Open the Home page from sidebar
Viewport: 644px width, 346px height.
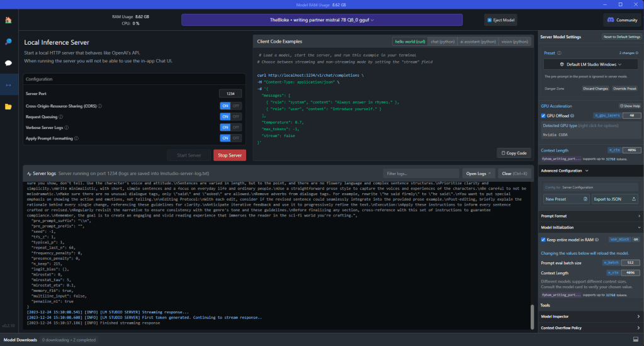pyautogui.click(x=8, y=20)
